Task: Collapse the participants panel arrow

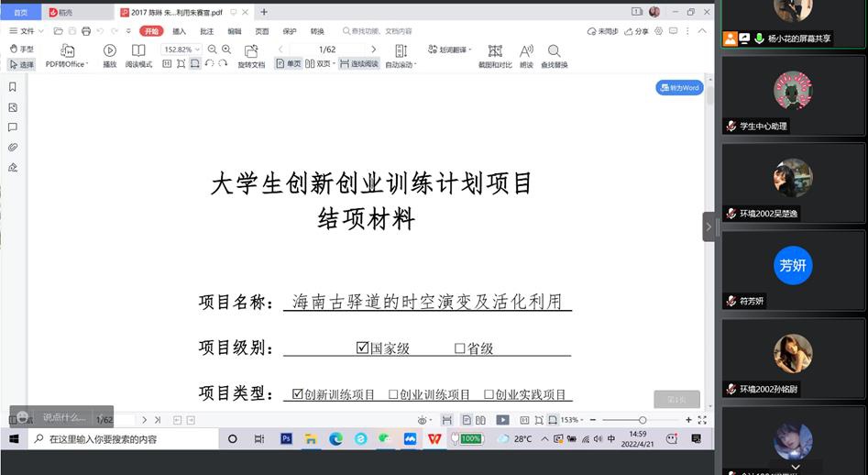Action: pyautogui.click(x=709, y=227)
